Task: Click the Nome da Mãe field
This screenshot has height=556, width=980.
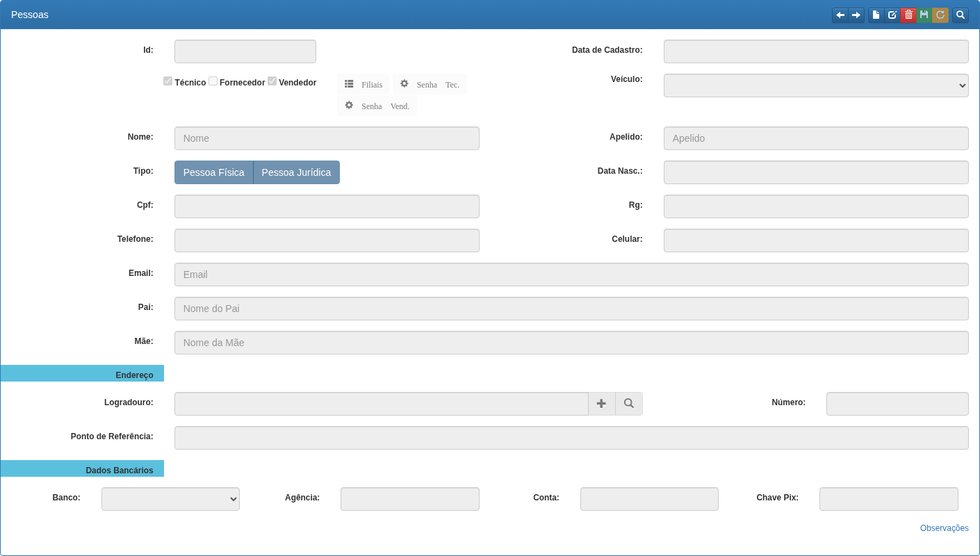Action: (x=571, y=343)
